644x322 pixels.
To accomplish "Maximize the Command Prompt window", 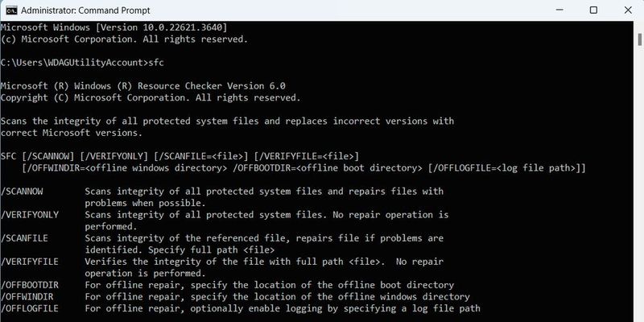I will point(593,10).
